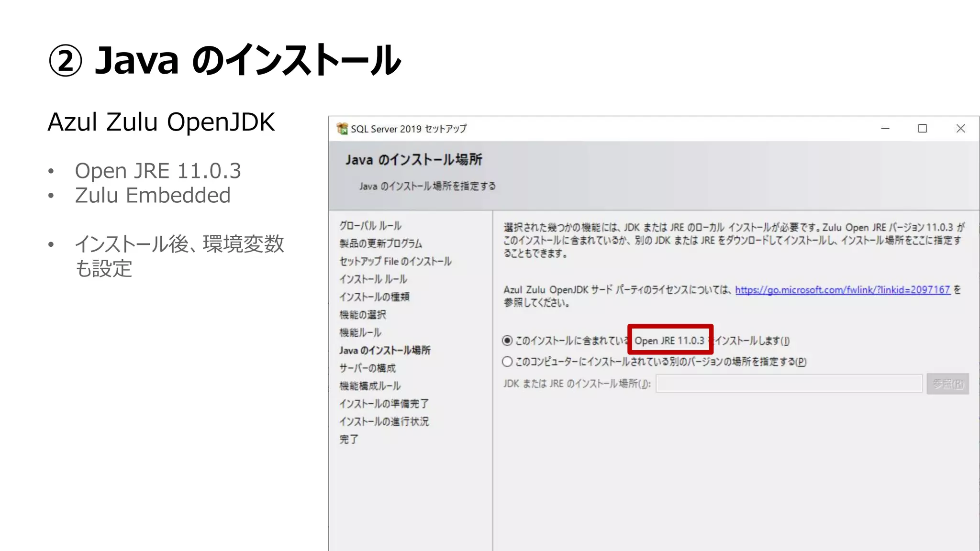Select the グローバル ルール step
This screenshot has height=551, width=980.
point(370,226)
